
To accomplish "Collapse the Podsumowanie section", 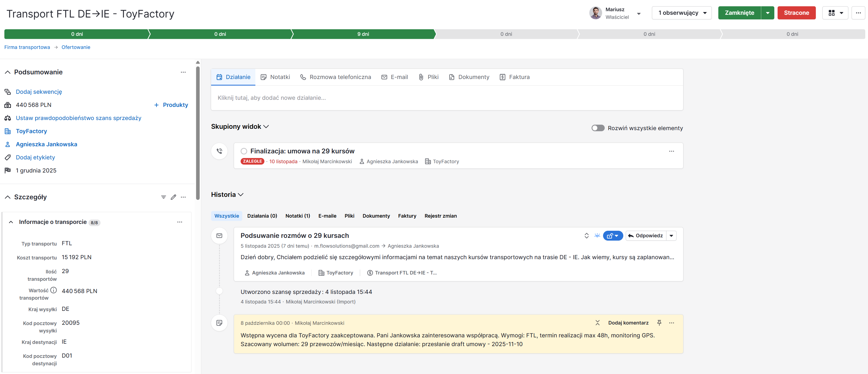I will point(8,72).
